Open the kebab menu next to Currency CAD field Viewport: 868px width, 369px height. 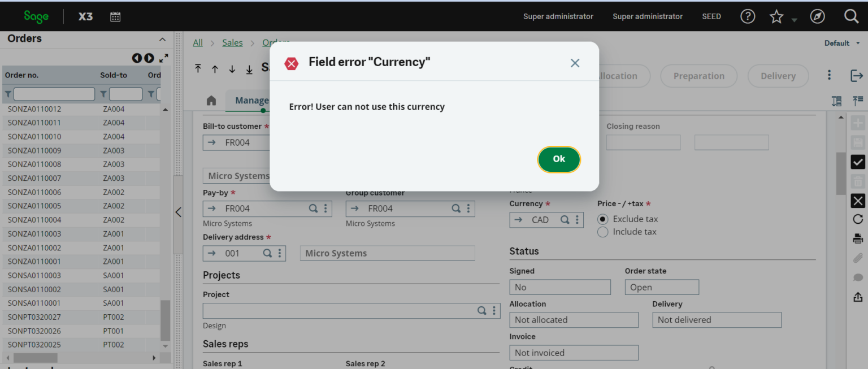577,220
